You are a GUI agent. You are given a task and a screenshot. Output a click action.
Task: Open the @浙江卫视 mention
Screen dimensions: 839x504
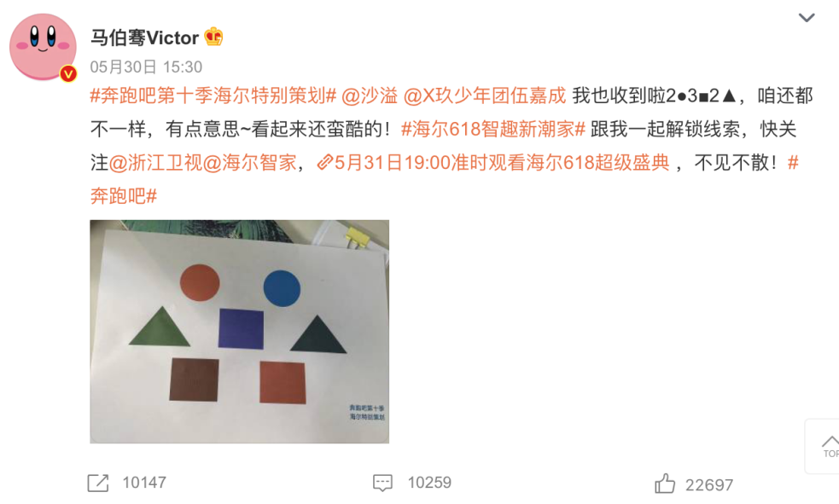click(x=155, y=163)
